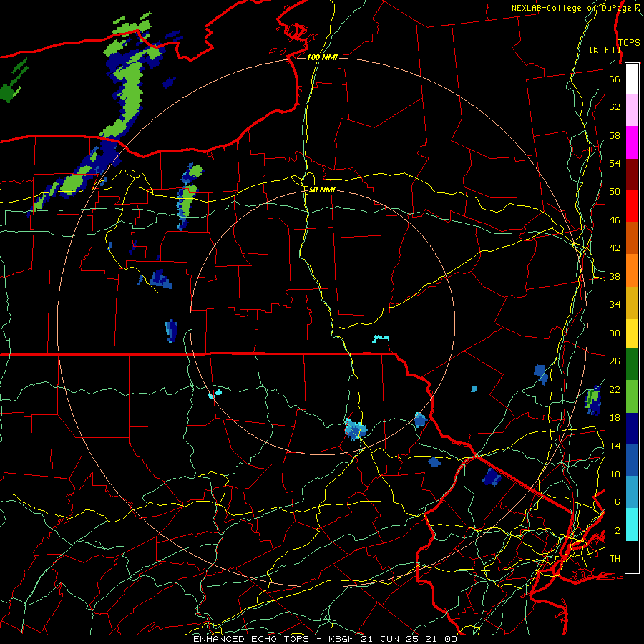Viewport: 644px width, 644px height.
Task: Click the yellow legend swatch
Action: pyautogui.click(x=632, y=333)
